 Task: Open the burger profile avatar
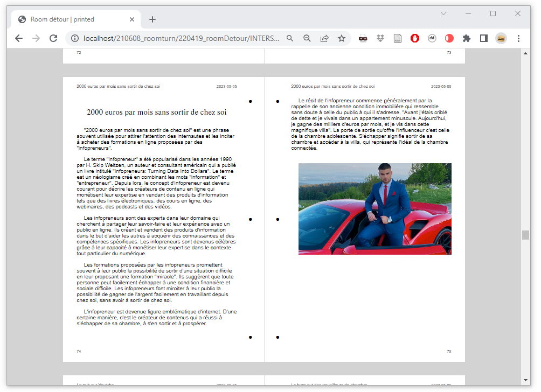tap(501, 38)
